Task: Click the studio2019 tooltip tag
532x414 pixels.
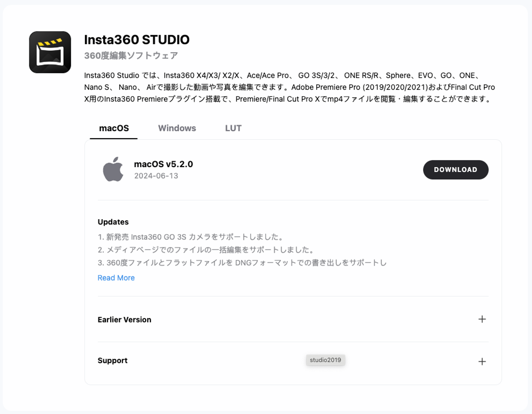Action: (325, 360)
